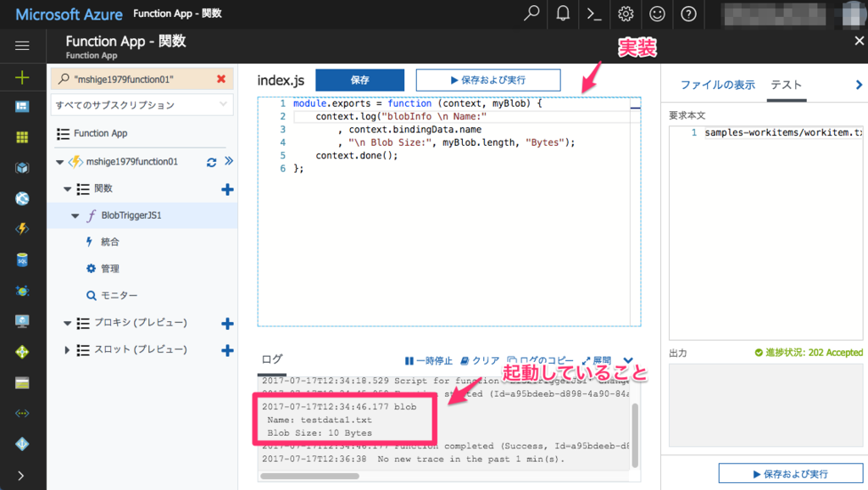Add a new slot with plus

coord(227,350)
